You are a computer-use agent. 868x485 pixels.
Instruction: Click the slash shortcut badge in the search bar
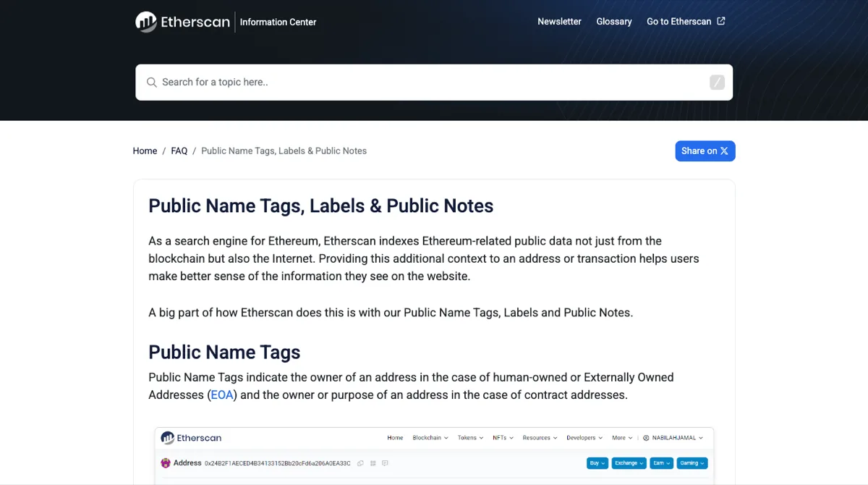pos(717,82)
